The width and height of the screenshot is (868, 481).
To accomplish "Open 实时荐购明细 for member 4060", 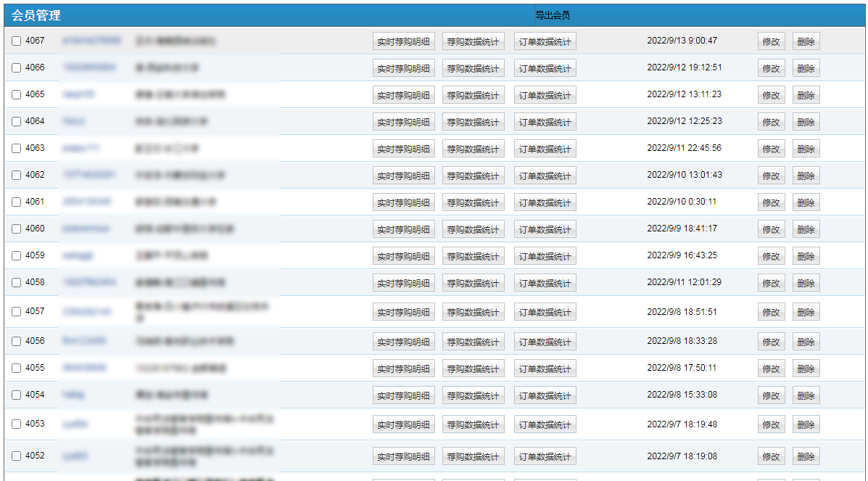I will tap(403, 230).
